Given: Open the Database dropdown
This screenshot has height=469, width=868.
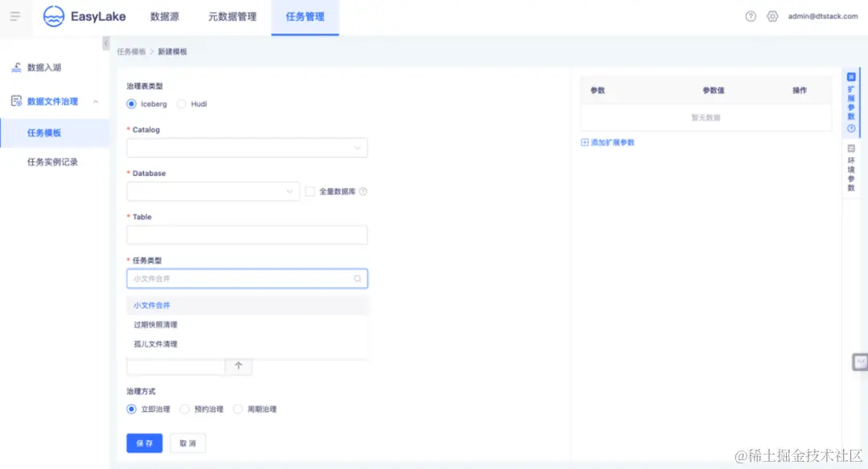Looking at the screenshot, I should (212, 191).
